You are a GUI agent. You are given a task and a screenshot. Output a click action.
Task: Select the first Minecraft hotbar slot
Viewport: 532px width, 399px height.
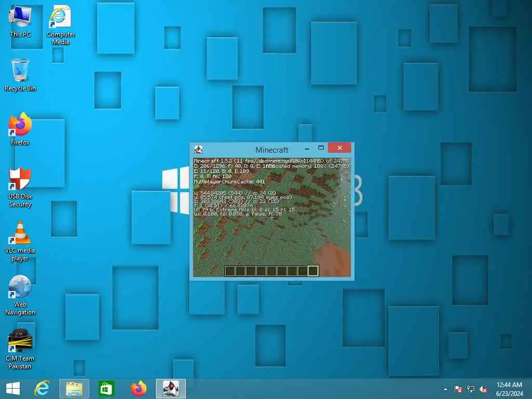click(230, 271)
